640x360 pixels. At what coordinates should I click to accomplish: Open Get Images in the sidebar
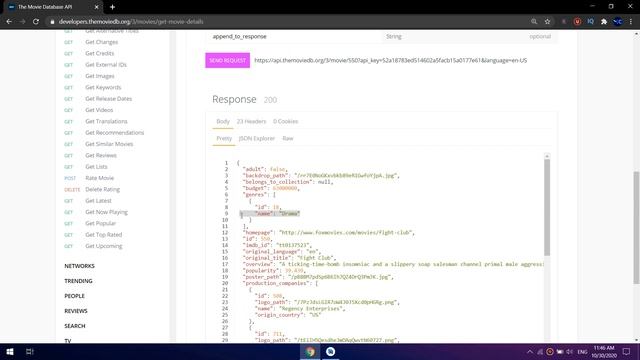[x=100, y=76]
